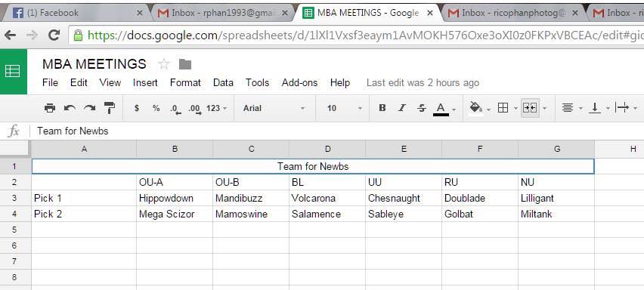
Task: Open the Tools menu
Action: pos(258,83)
